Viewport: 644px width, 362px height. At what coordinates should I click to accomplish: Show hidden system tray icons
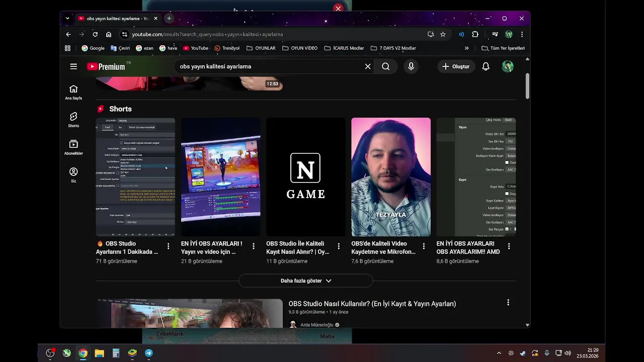499,353
